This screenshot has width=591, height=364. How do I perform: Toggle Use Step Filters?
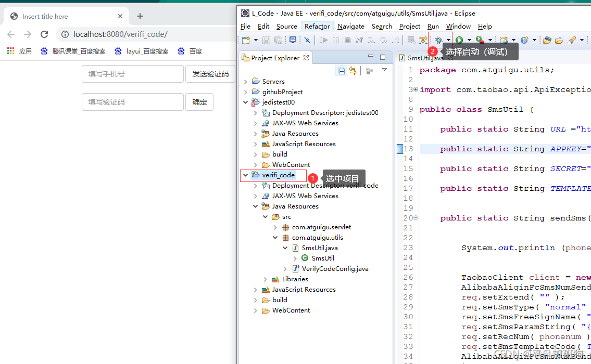click(x=423, y=40)
